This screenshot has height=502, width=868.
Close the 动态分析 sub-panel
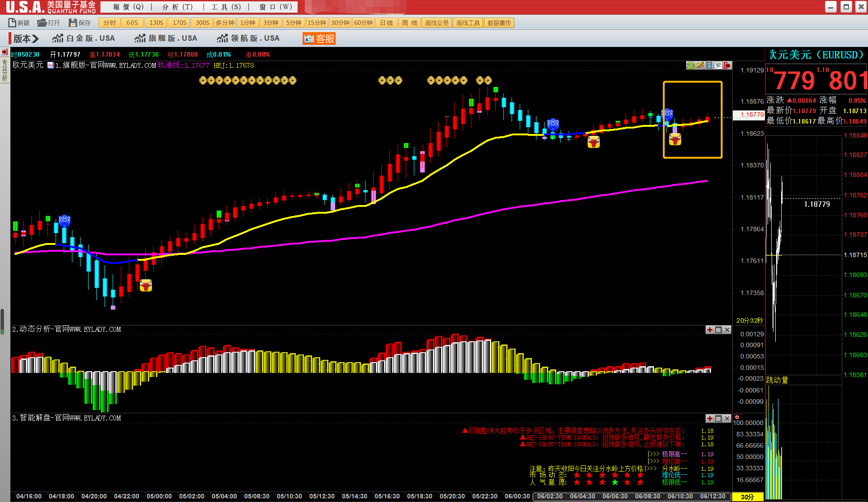click(727, 330)
